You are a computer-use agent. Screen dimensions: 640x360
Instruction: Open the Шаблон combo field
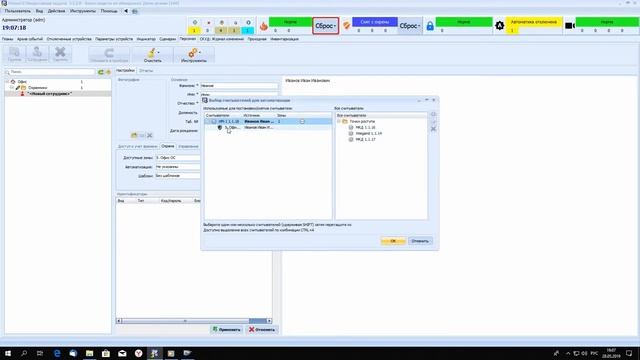point(178,176)
